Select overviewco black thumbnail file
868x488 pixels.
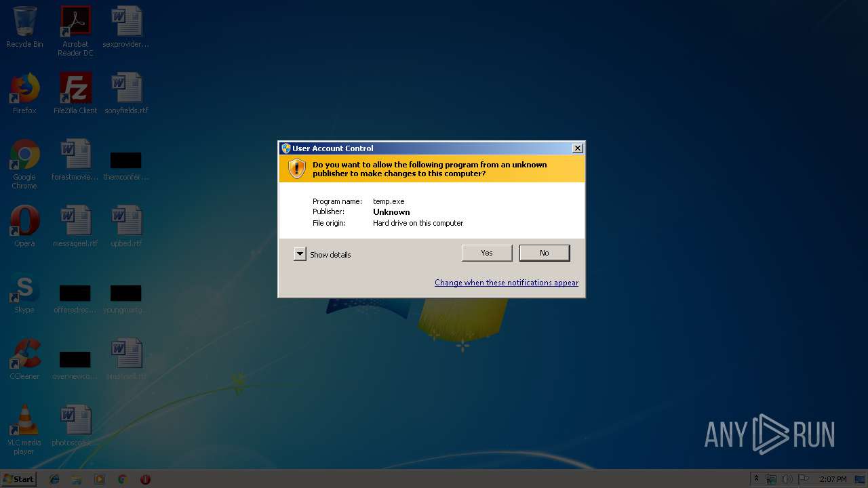click(x=75, y=365)
